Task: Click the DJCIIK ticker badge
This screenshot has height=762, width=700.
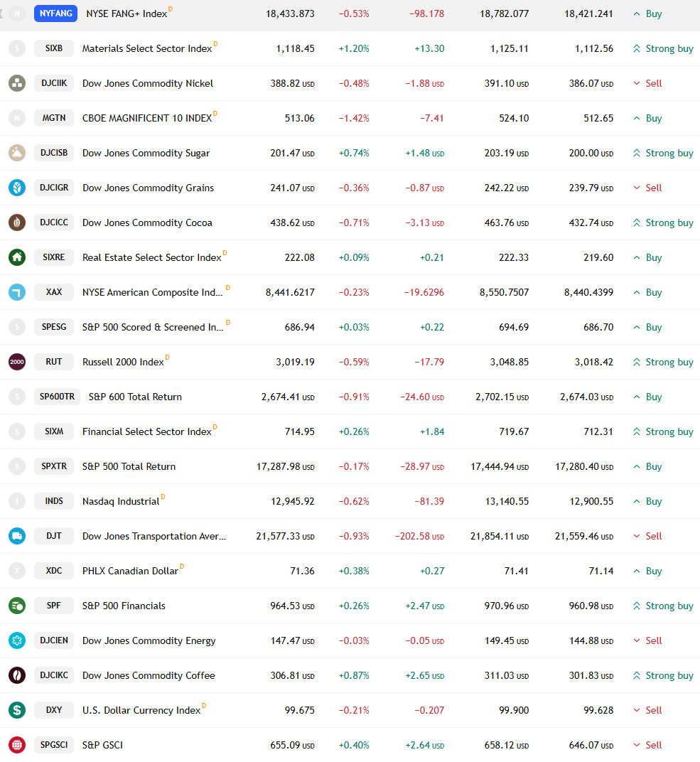Action: point(54,83)
